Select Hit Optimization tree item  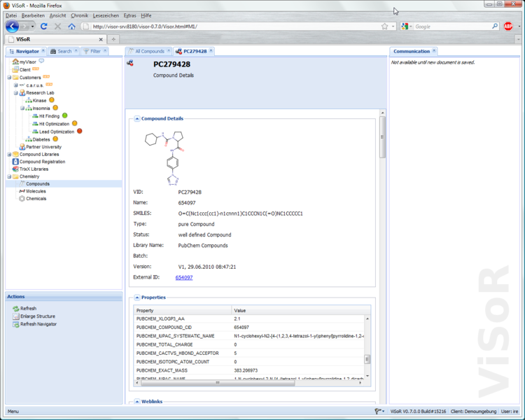click(x=54, y=124)
